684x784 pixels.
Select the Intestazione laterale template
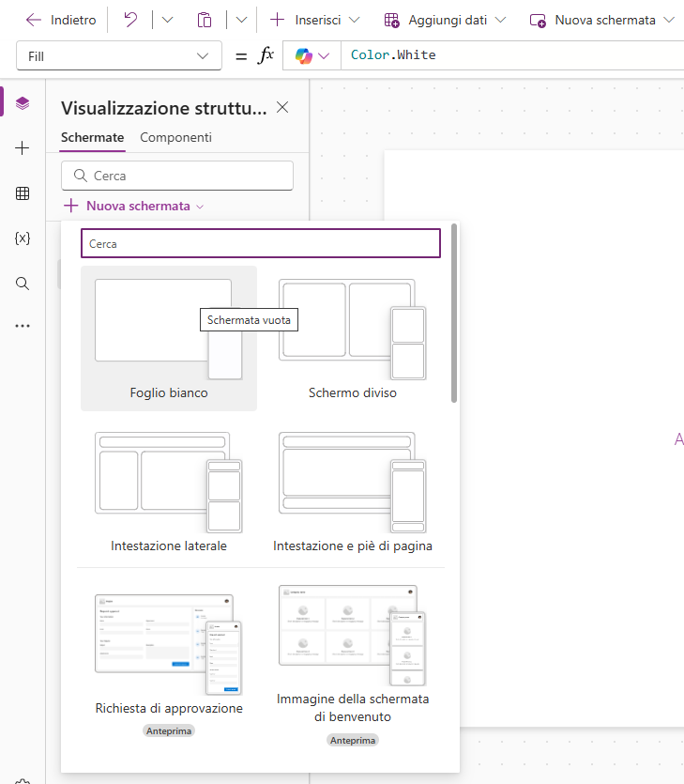coord(169,491)
